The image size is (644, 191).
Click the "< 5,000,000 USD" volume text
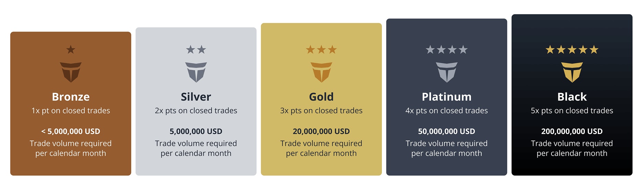click(x=71, y=131)
